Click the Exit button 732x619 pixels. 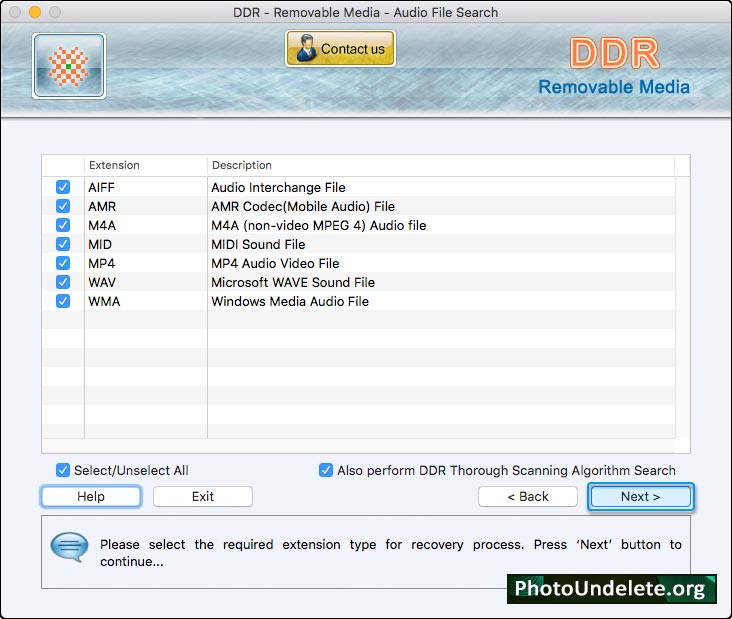(x=203, y=496)
